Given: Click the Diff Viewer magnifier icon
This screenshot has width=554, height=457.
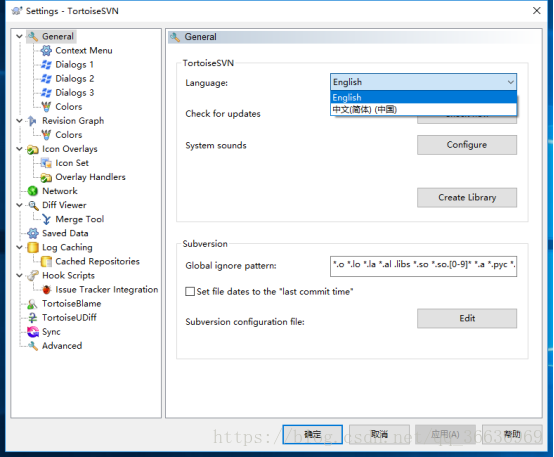Looking at the screenshot, I should 33,205.
